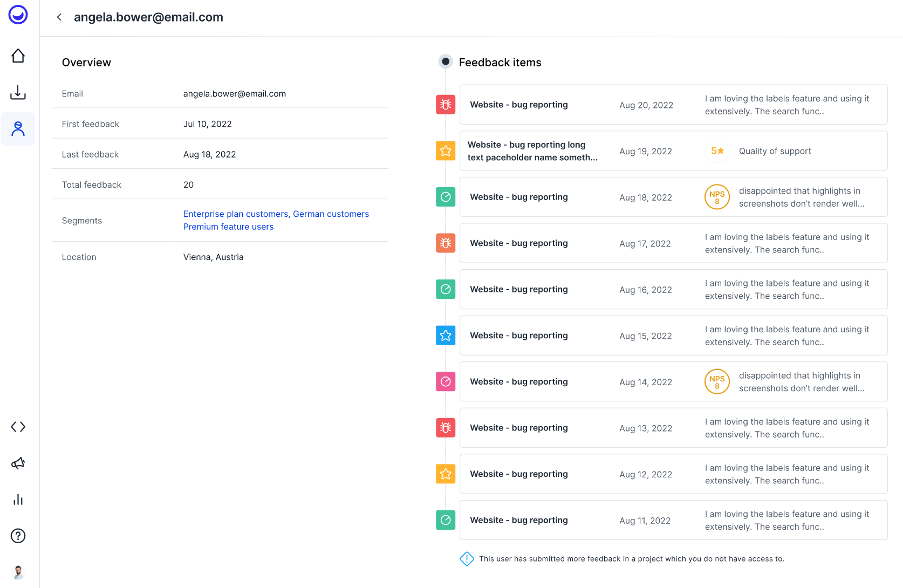Click the 'Quality of support' text
The width and height of the screenshot is (903, 588).
click(775, 151)
